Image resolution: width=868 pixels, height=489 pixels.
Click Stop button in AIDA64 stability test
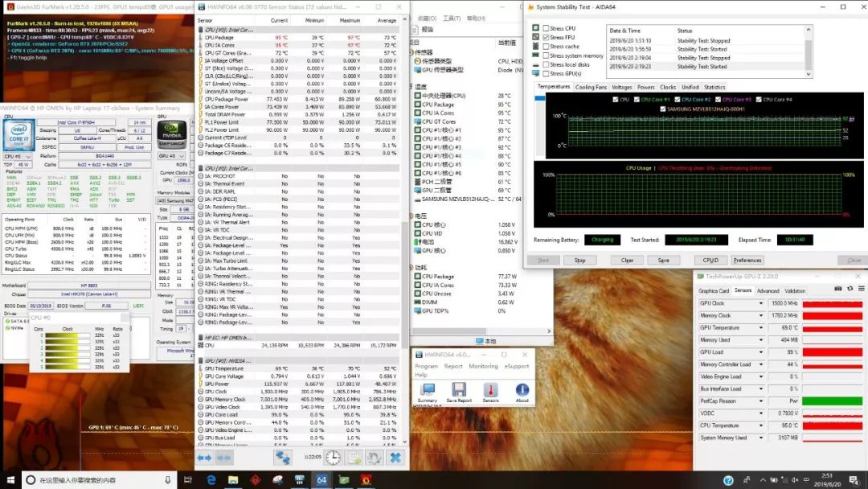pyautogui.click(x=579, y=261)
